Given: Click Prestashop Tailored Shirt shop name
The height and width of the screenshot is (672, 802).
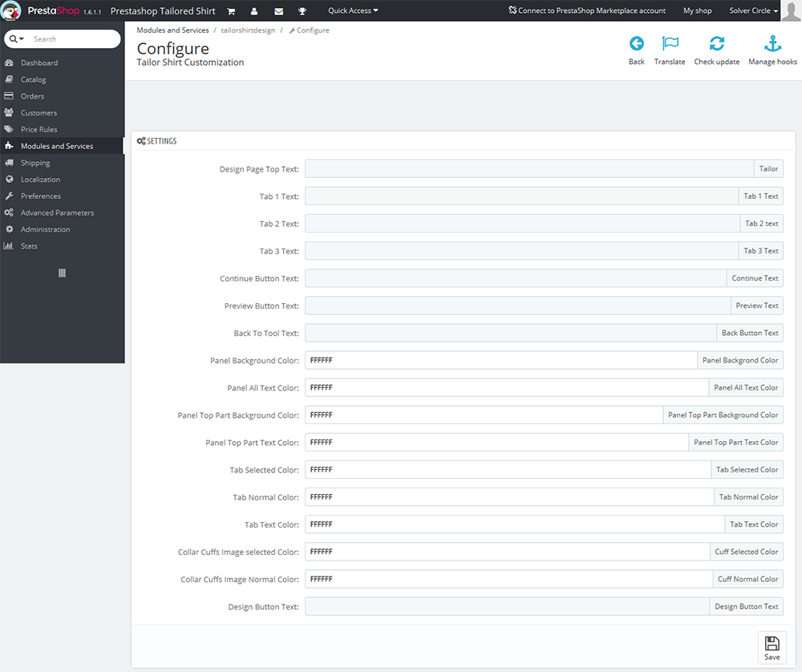Looking at the screenshot, I should (163, 10).
